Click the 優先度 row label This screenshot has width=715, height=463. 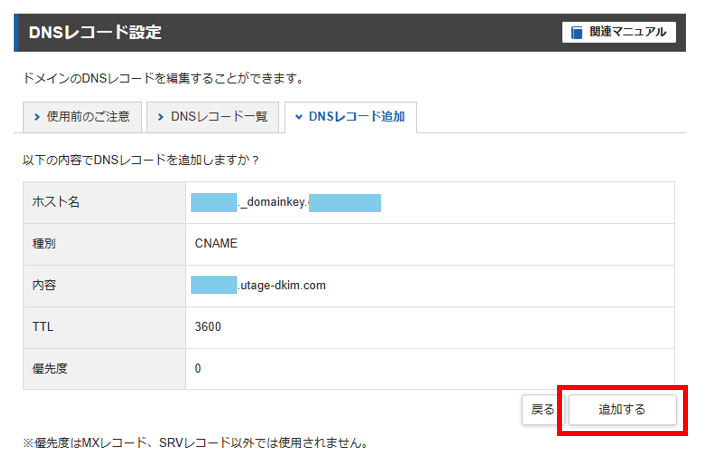pos(51,369)
